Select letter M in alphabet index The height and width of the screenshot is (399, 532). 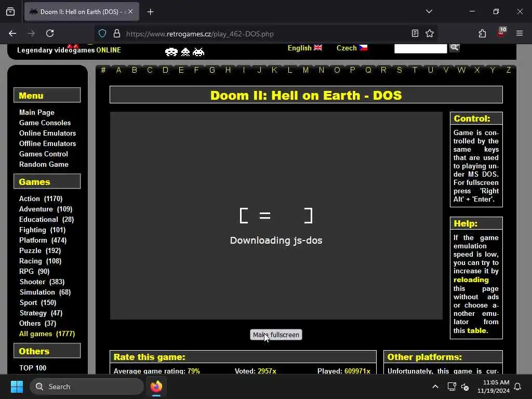pos(305,70)
